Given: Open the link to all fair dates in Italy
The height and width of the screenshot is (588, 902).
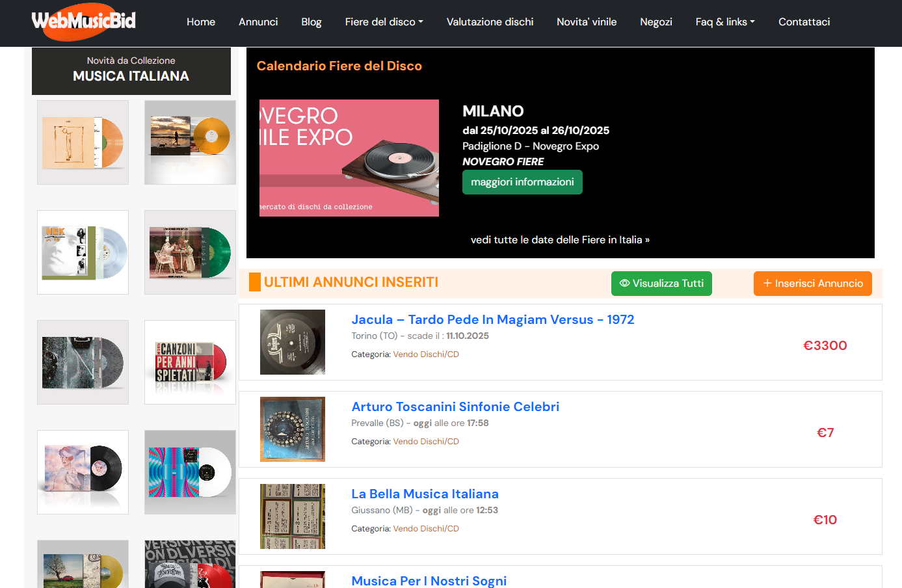Looking at the screenshot, I should pyautogui.click(x=559, y=240).
